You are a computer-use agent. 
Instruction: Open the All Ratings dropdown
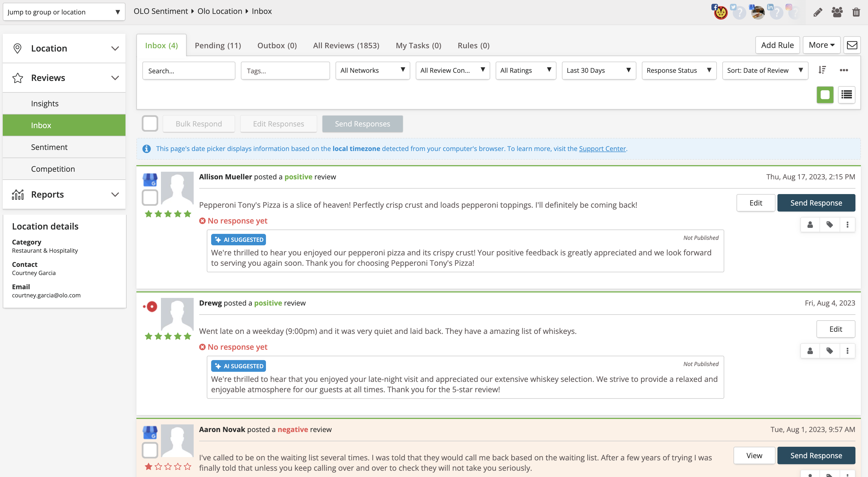coord(526,70)
